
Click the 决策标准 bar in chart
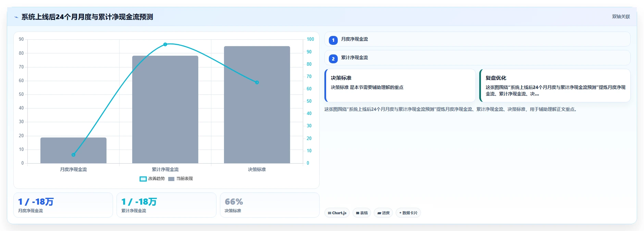point(257,105)
